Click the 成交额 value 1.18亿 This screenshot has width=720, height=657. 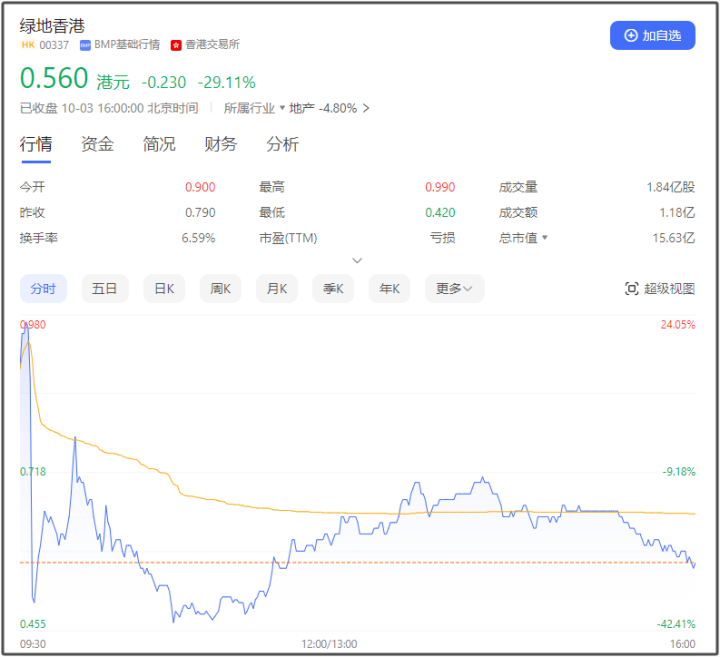pyautogui.click(x=677, y=213)
